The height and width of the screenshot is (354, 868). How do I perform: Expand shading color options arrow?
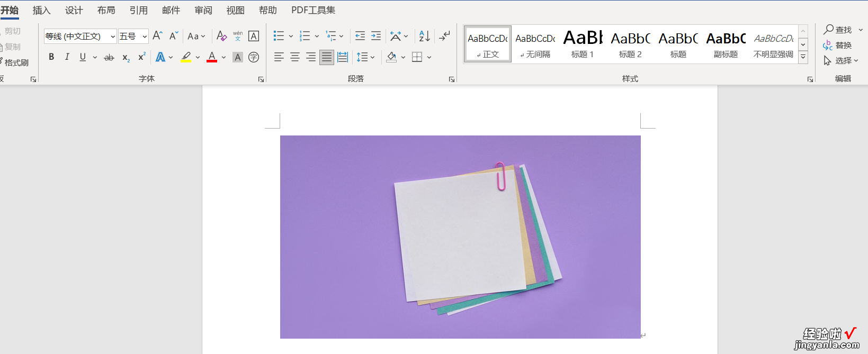(x=403, y=57)
